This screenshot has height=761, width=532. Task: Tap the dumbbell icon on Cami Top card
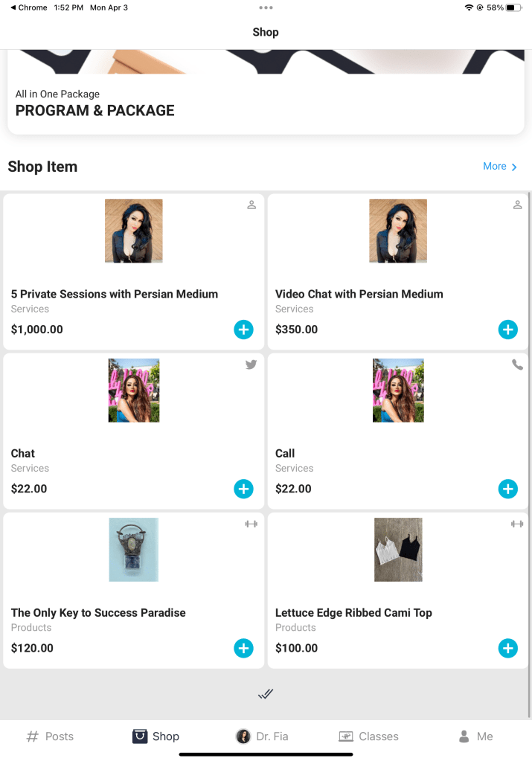click(x=517, y=524)
